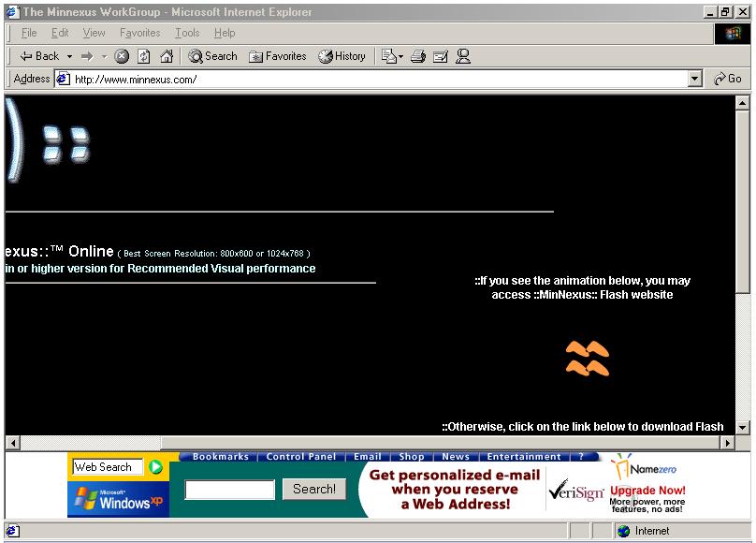Click the orange Flash animation graphic
756x543 pixels.
pyautogui.click(x=587, y=359)
